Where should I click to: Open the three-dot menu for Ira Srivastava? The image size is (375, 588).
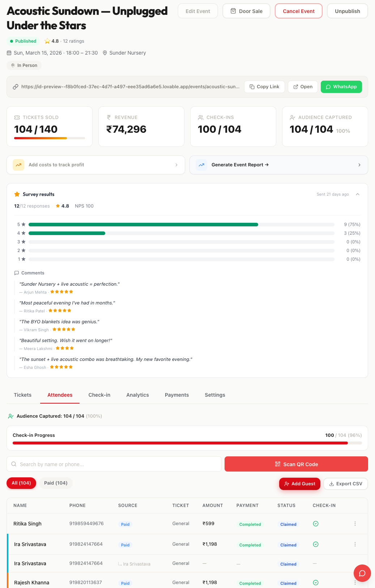tap(355, 544)
